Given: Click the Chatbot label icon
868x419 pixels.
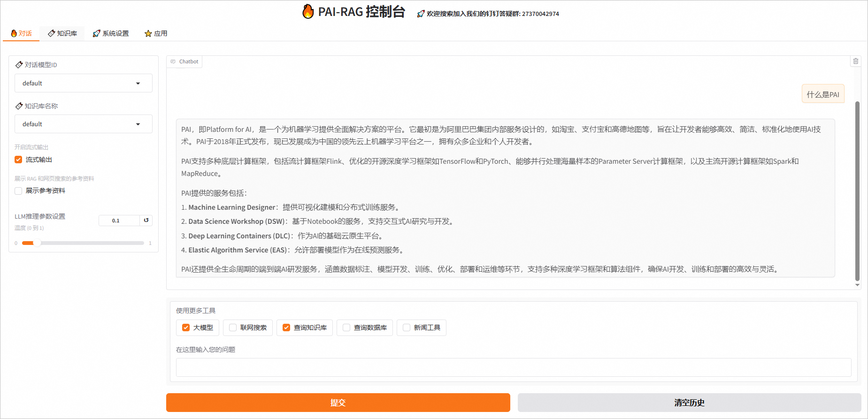Looking at the screenshot, I should [x=173, y=61].
